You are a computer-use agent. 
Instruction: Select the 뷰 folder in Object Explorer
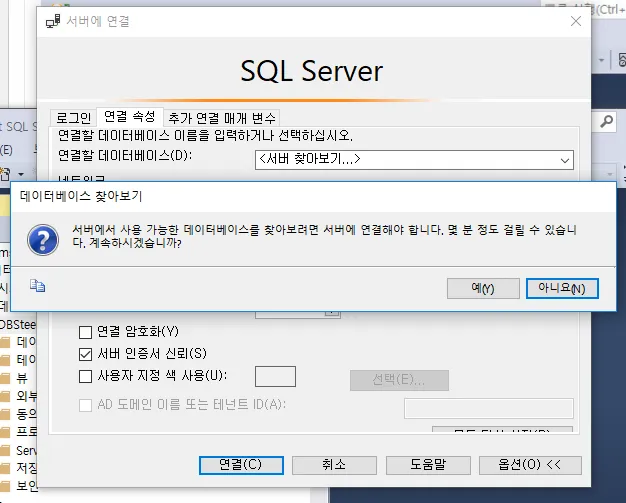coord(22,378)
